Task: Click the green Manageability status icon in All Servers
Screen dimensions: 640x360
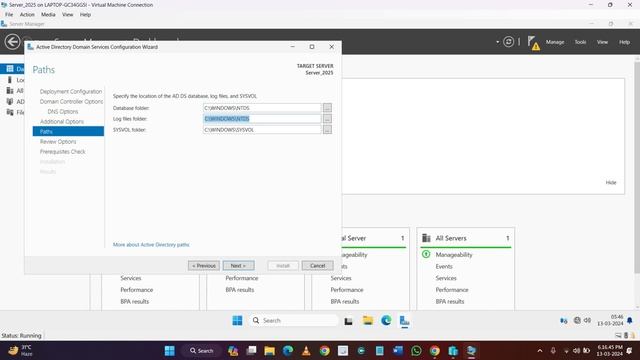Action: click(x=426, y=254)
